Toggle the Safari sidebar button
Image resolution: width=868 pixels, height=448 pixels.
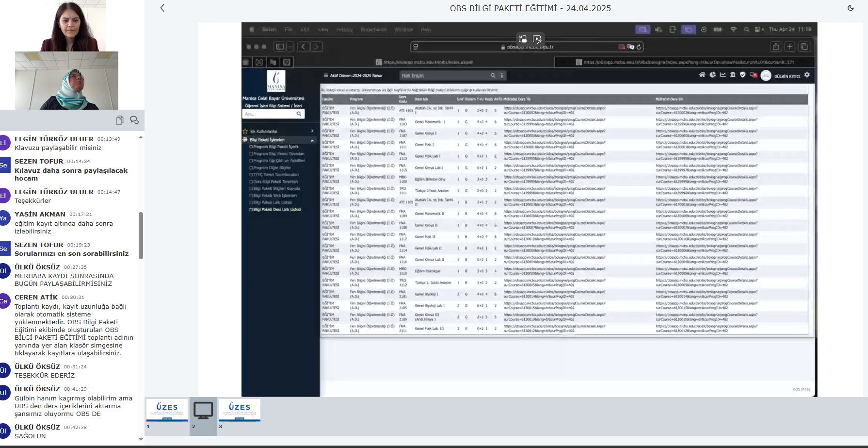(x=280, y=47)
